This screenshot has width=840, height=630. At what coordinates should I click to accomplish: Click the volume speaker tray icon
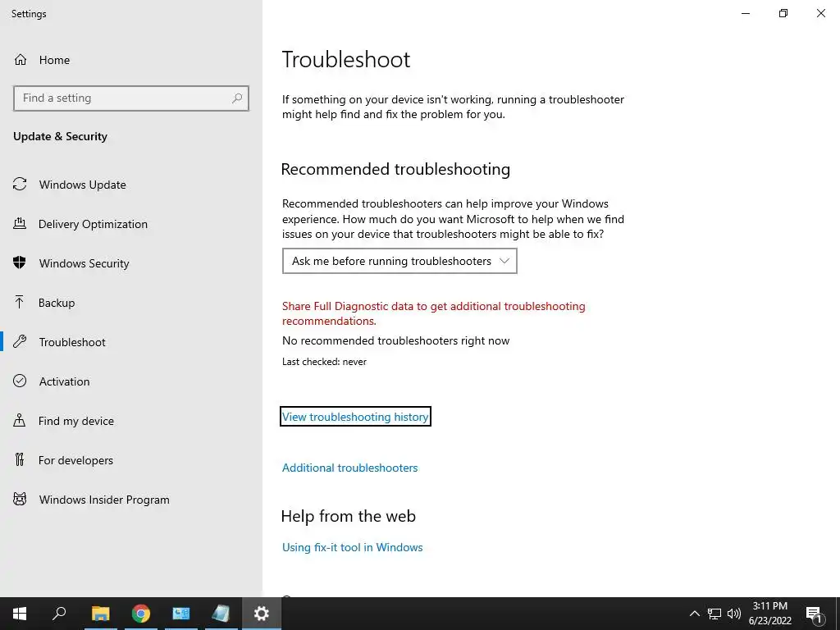(x=734, y=614)
